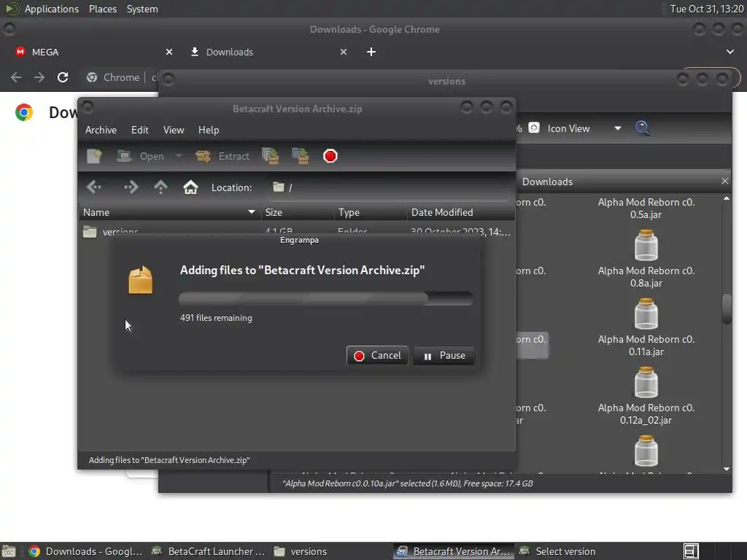Click the Add folder toolbar icon
Screen dimensions: 747x560
click(x=301, y=156)
